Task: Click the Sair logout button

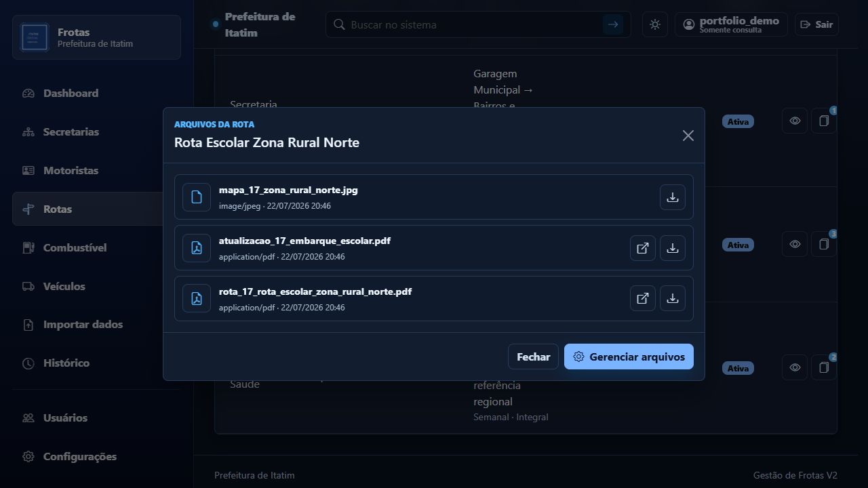Action: (x=816, y=24)
